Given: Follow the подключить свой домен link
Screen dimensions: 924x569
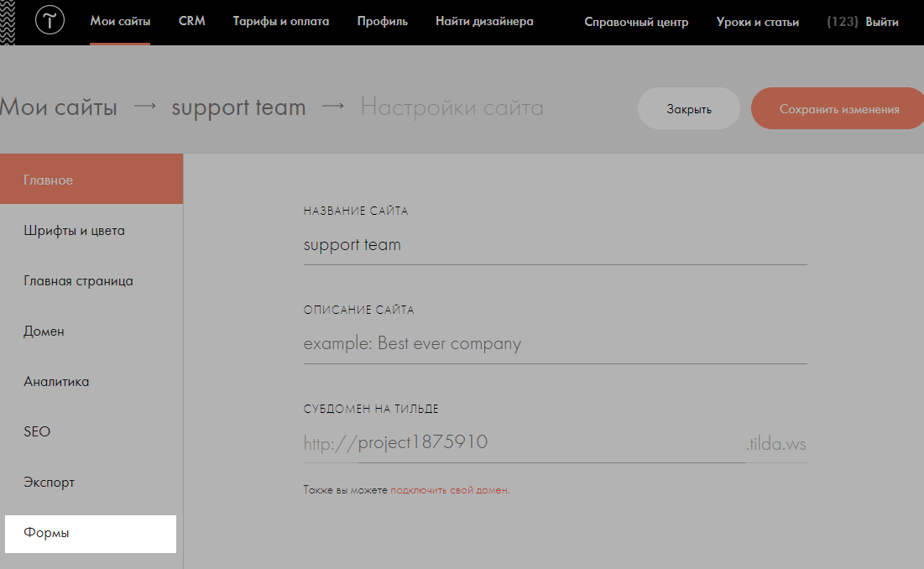Looking at the screenshot, I should point(449,490).
